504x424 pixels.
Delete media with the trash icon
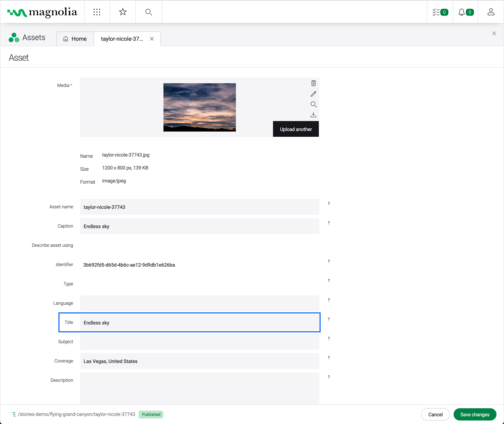[x=313, y=83]
